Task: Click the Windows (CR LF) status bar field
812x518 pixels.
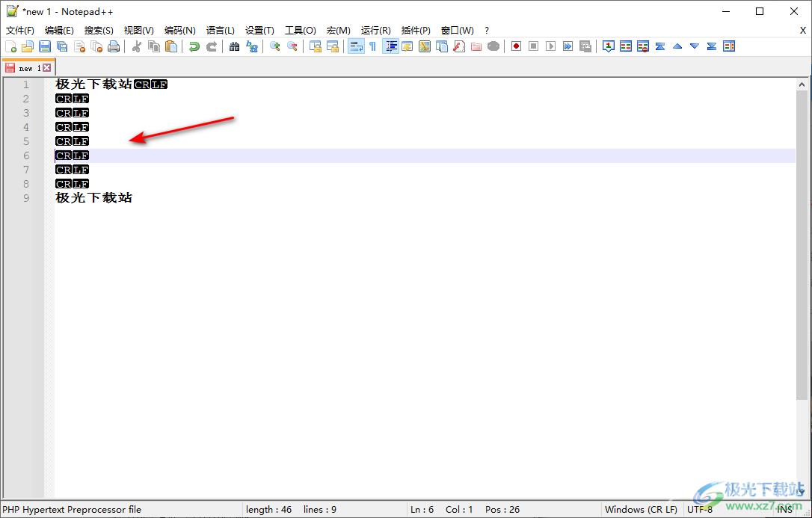Action: (x=641, y=510)
